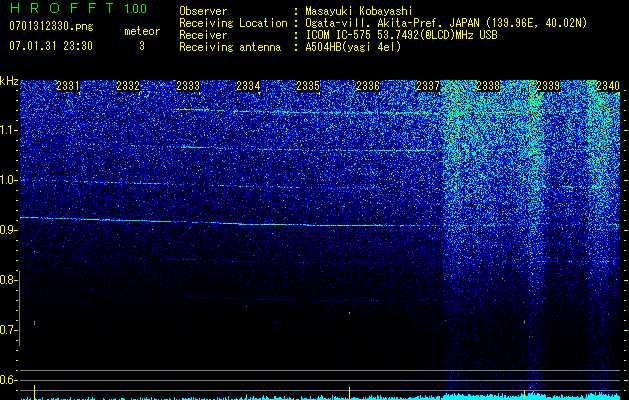Click the frequency 53.7492(@LCD)MHz USB text
Screen dimensions: 629x400
[436, 35]
